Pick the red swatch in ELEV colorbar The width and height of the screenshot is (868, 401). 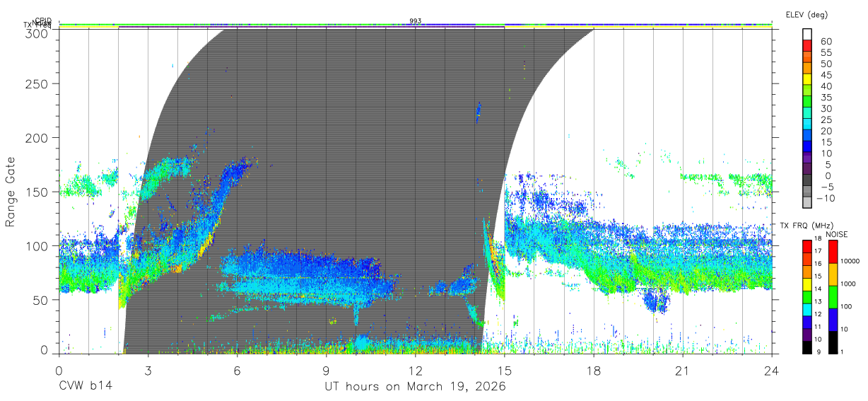808,45
